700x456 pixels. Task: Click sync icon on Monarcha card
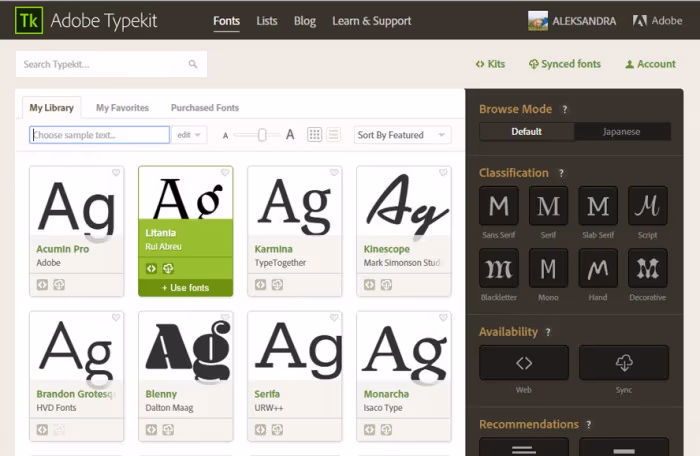[386, 430]
